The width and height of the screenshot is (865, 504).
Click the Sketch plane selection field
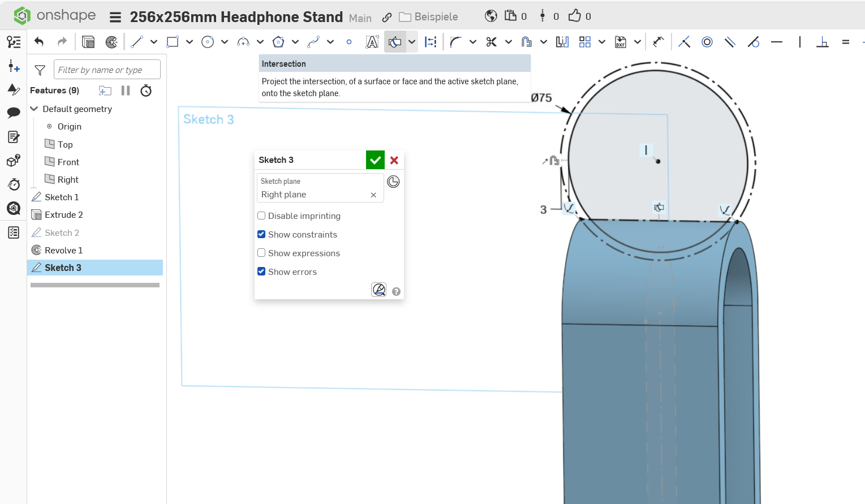pyautogui.click(x=320, y=188)
